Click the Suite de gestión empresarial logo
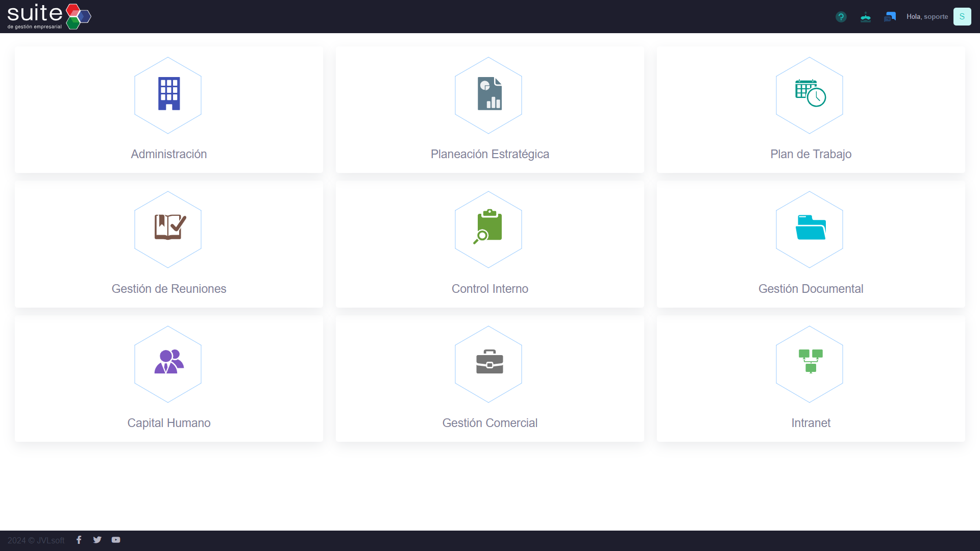The height and width of the screenshot is (551, 980). pyautogui.click(x=50, y=17)
